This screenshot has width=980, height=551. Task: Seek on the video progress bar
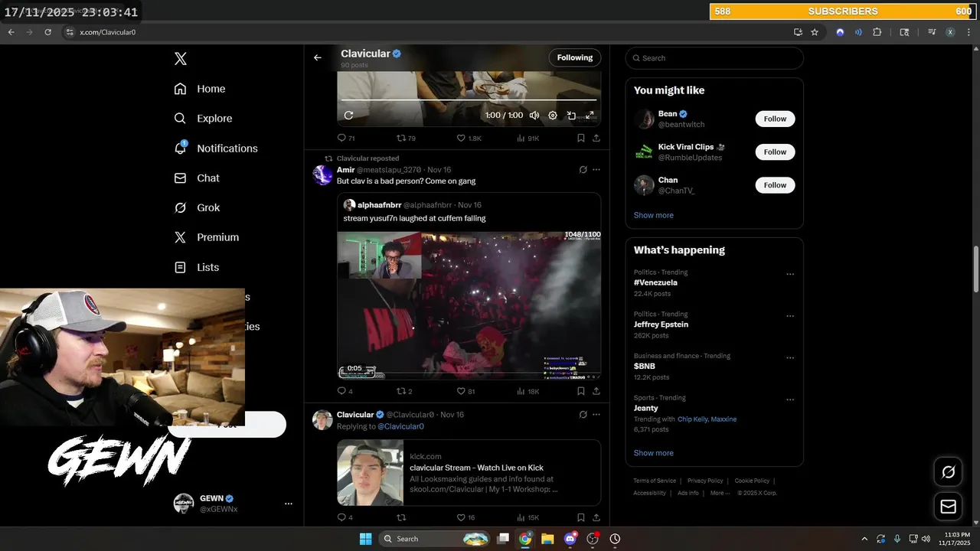pyautogui.click(x=469, y=99)
